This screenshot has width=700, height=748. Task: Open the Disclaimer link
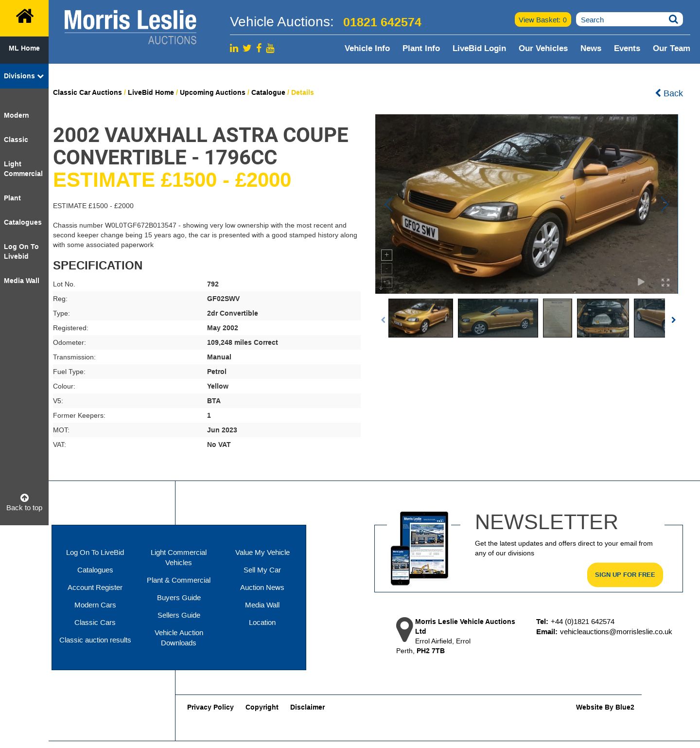308,707
